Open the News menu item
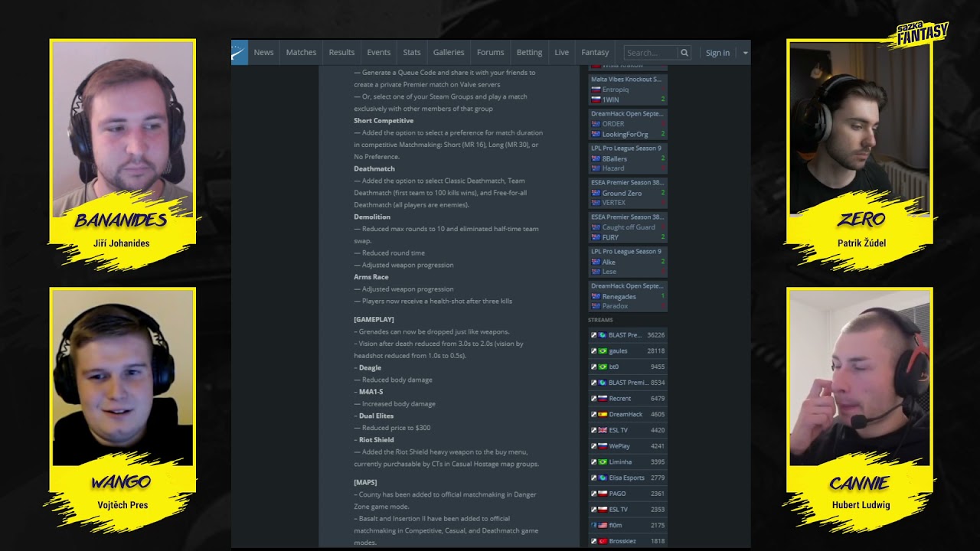 pyautogui.click(x=263, y=53)
